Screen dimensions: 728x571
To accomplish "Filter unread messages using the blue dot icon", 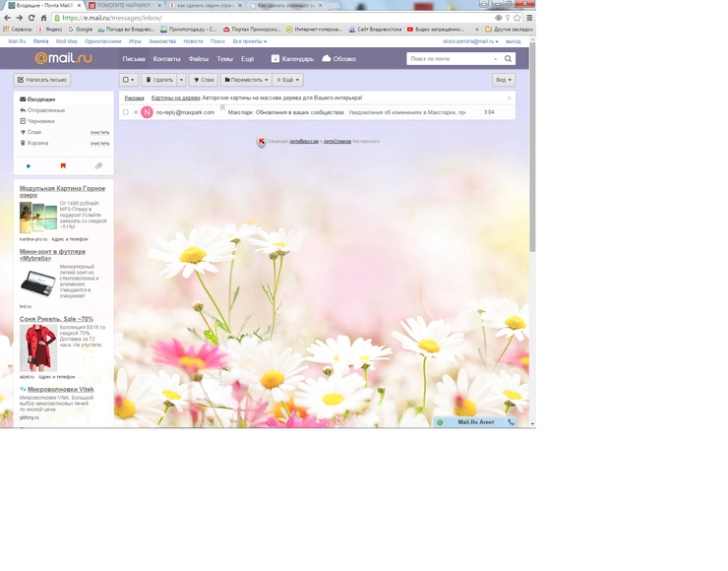I will tap(28, 166).
